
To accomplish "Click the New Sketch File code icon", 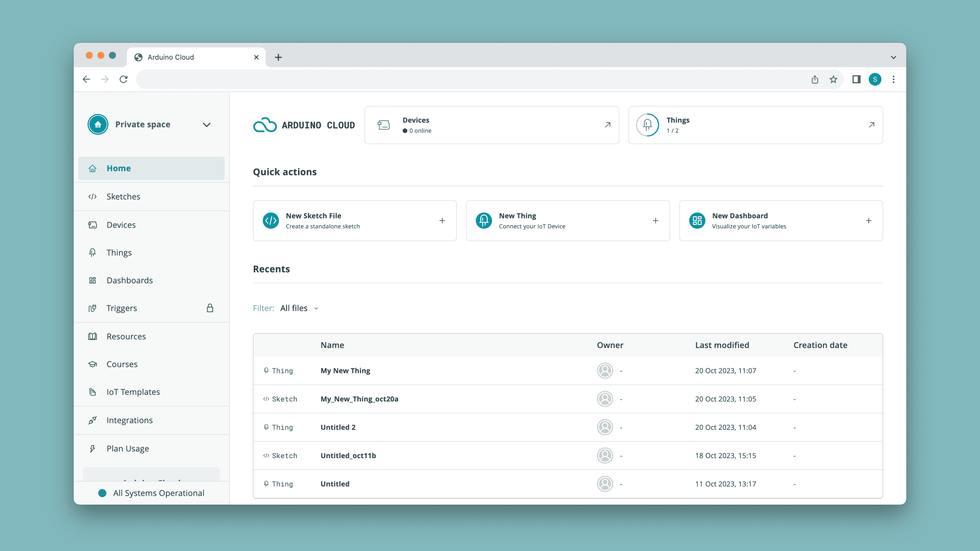I will (x=271, y=221).
